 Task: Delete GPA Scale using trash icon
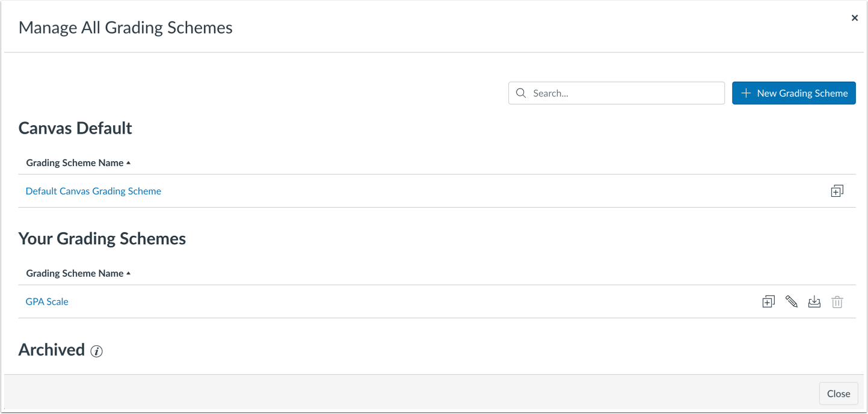point(837,302)
